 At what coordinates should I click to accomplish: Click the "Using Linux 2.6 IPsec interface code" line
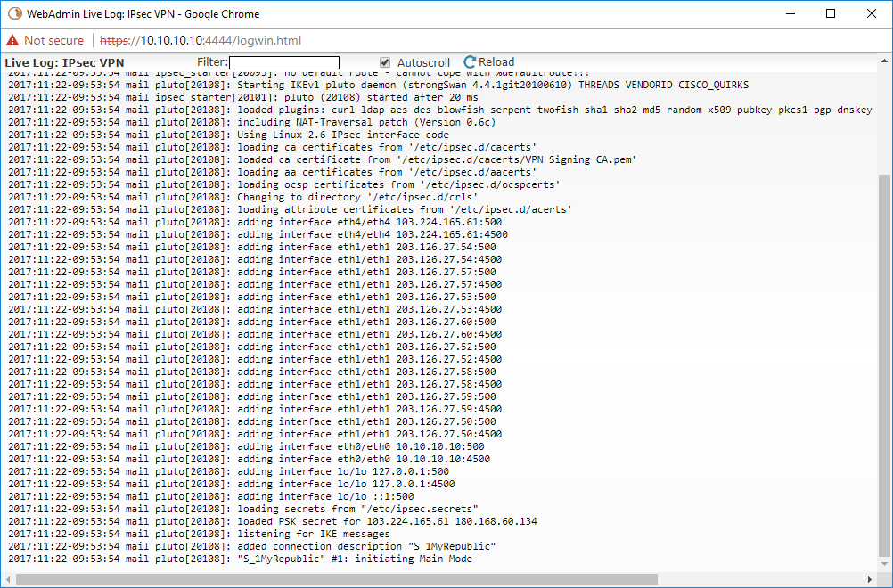pos(228,135)
